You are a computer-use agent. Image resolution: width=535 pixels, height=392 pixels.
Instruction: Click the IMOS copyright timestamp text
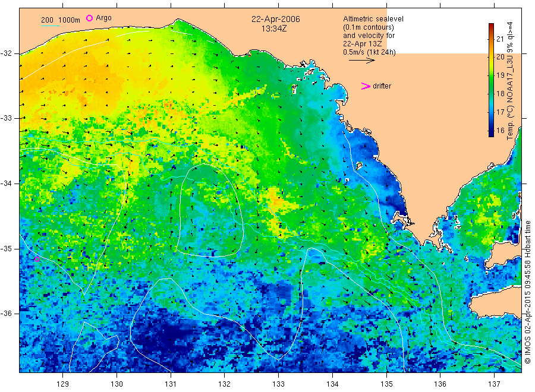coord(527,292)
